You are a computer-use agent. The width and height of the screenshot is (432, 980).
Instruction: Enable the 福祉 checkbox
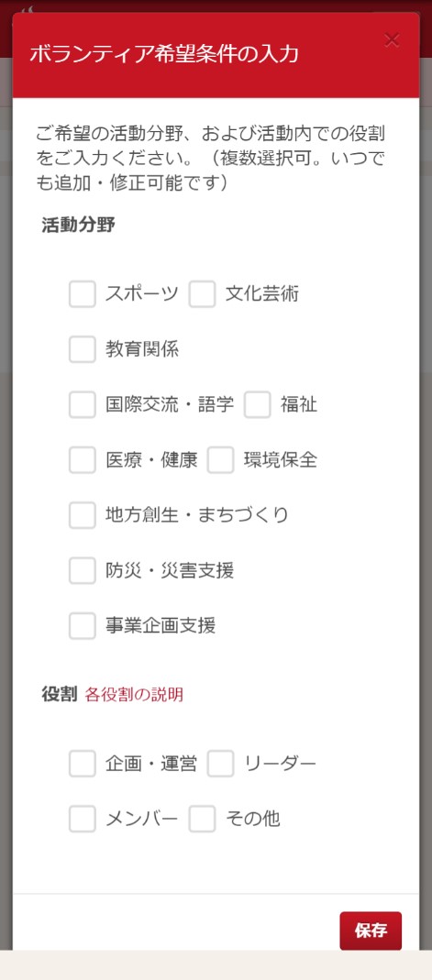tap(258, 404)
